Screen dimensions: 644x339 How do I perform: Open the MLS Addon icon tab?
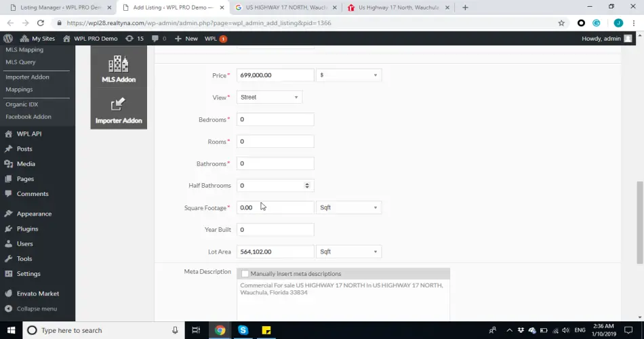(x=119, y=70)
